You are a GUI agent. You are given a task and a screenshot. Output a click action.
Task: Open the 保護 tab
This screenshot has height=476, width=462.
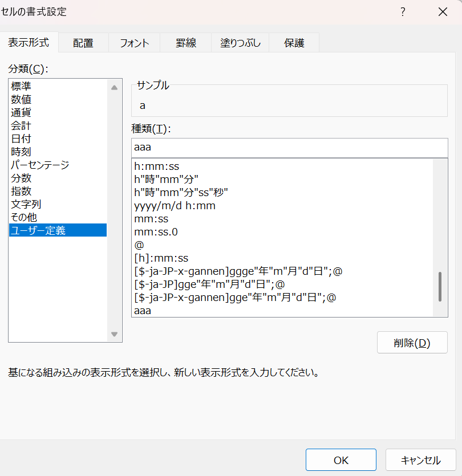pyautogui.click(x=294, y=43)
